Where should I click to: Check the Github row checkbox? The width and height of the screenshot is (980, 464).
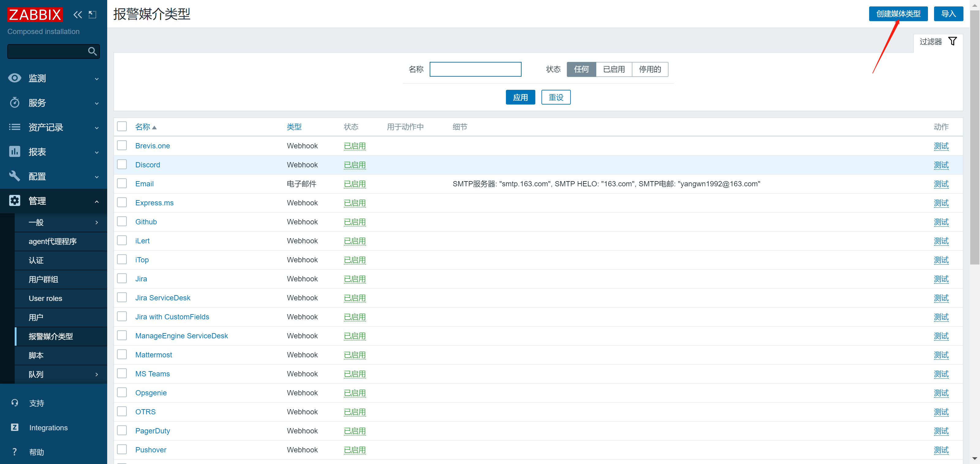pyautogui.click(x=122, y=222)
